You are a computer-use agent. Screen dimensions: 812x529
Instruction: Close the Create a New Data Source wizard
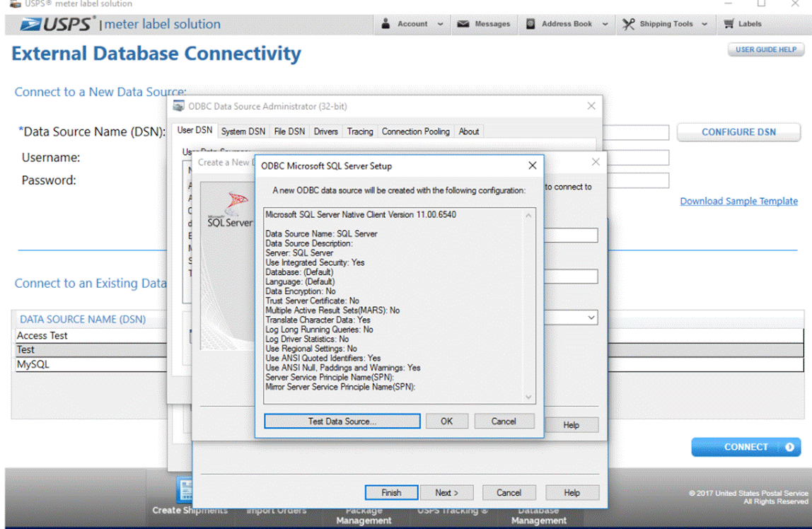[596, 162]
